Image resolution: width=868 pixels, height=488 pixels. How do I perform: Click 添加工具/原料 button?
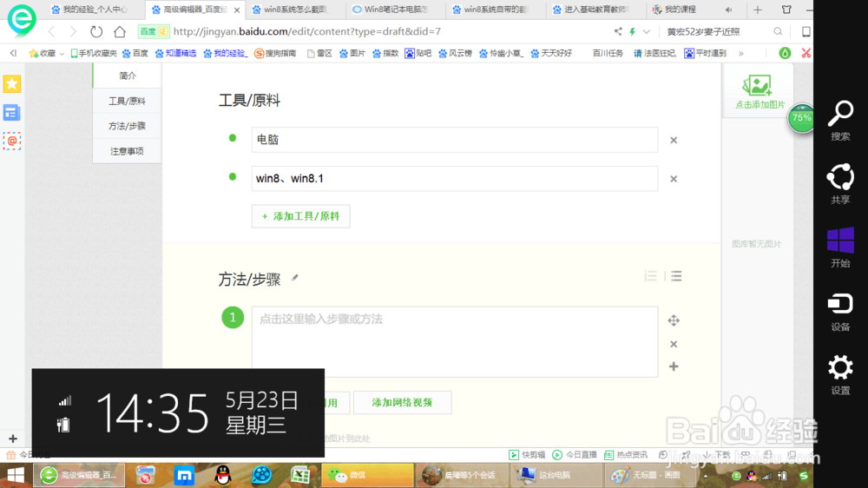point(300,216)
